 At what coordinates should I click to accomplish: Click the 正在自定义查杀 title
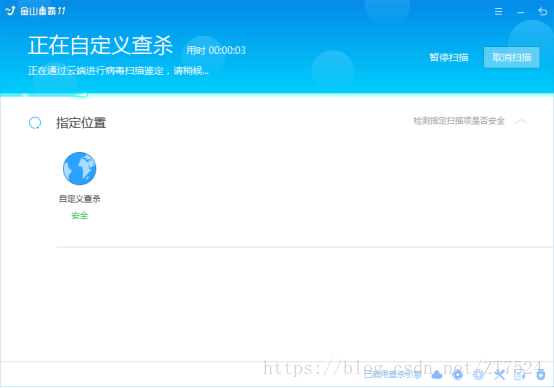[x=100, y=46]
